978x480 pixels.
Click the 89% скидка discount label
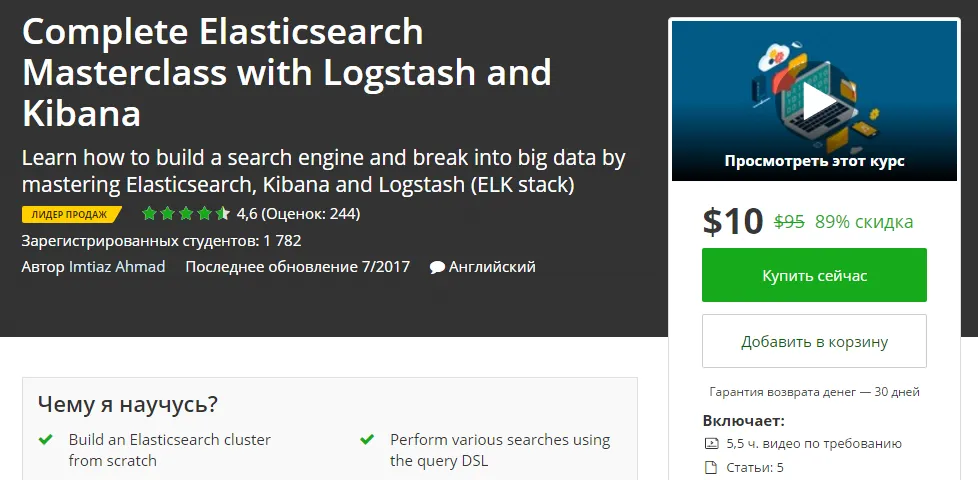pos(864,222)
